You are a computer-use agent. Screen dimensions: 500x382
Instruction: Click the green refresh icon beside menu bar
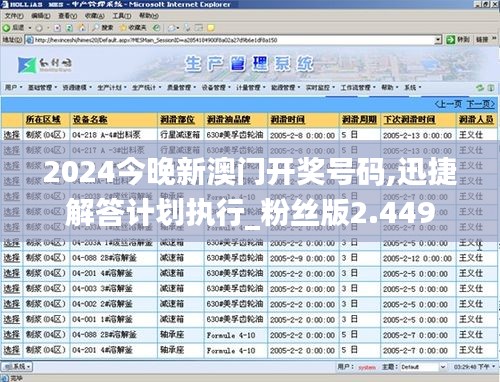point(480,88)
